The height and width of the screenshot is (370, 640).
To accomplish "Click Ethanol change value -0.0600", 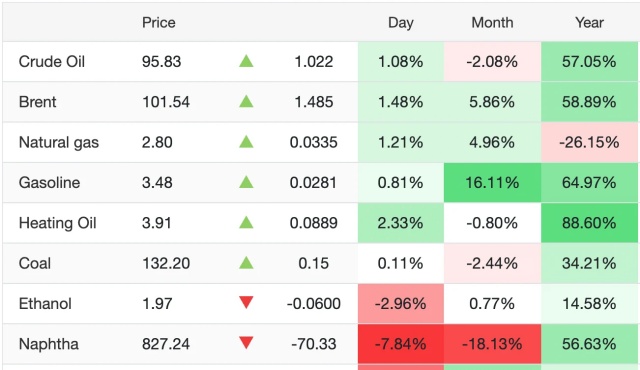I will 313,304.
